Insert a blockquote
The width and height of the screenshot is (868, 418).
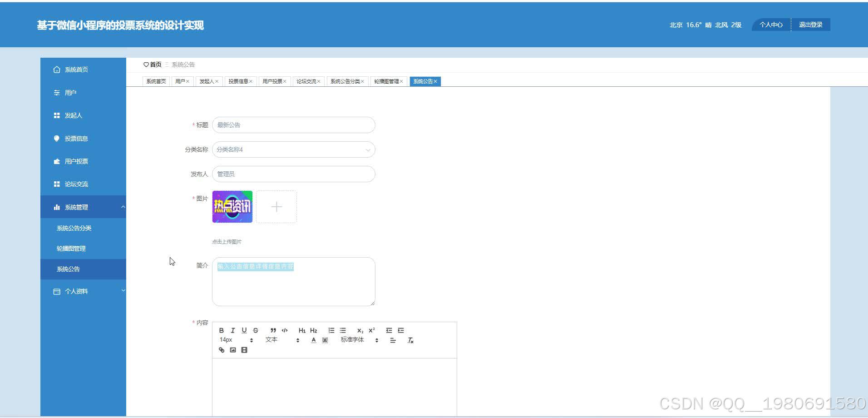click(x=273, y=330)
